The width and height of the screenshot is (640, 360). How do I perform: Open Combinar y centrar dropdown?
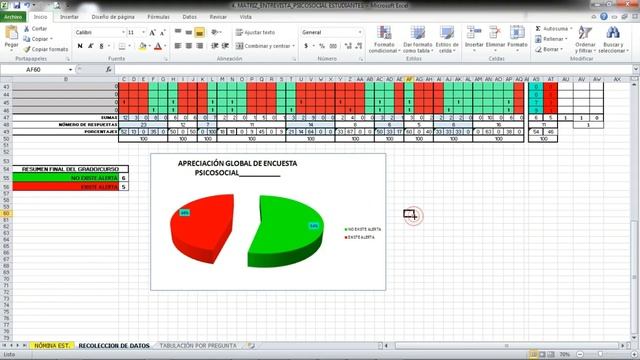(x=293, y=46)
